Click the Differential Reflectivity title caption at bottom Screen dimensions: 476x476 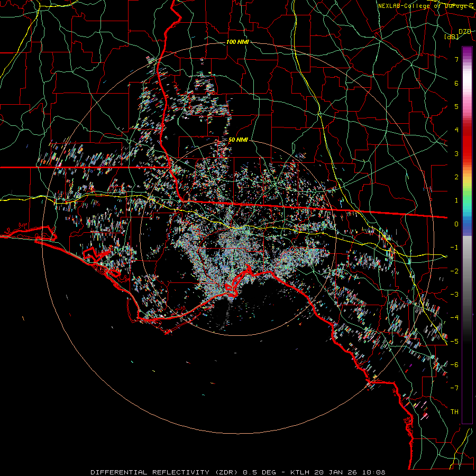(238, 472)
